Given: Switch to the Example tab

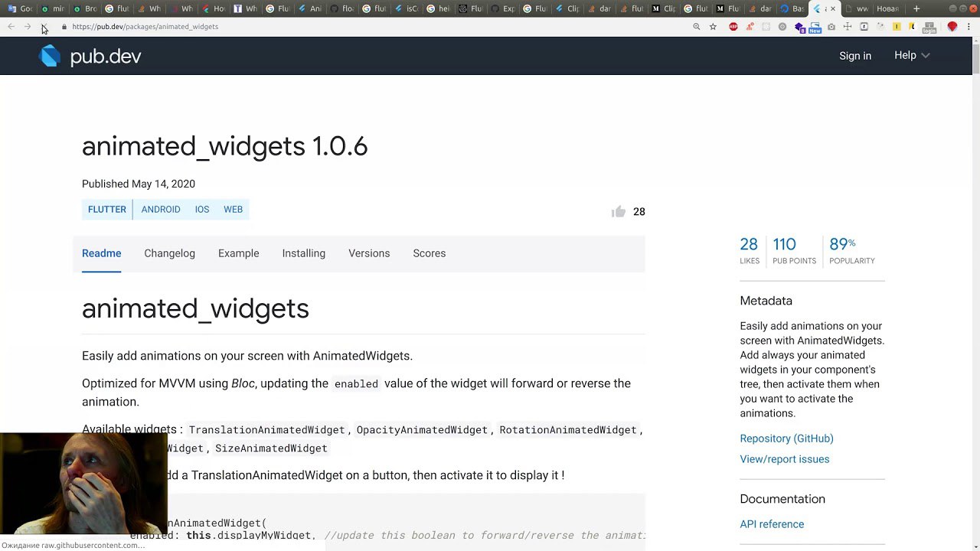Looking at the screenshot, I should point(238,253).
